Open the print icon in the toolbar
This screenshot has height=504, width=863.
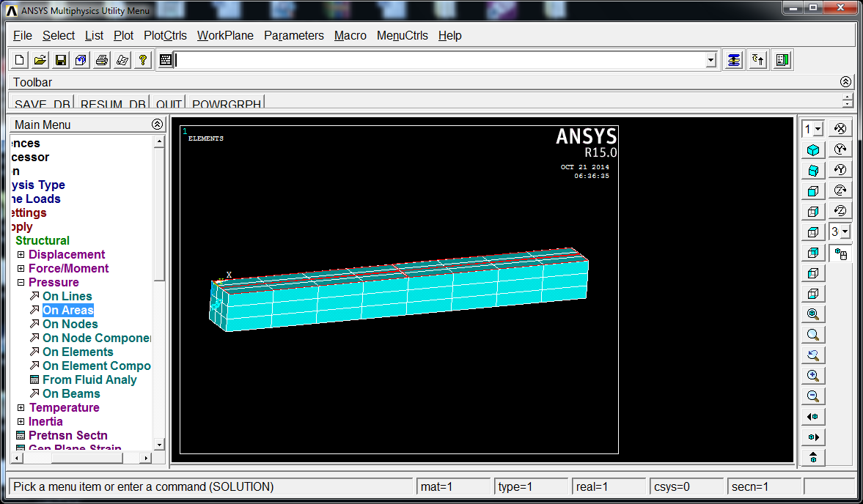point(102,60)
